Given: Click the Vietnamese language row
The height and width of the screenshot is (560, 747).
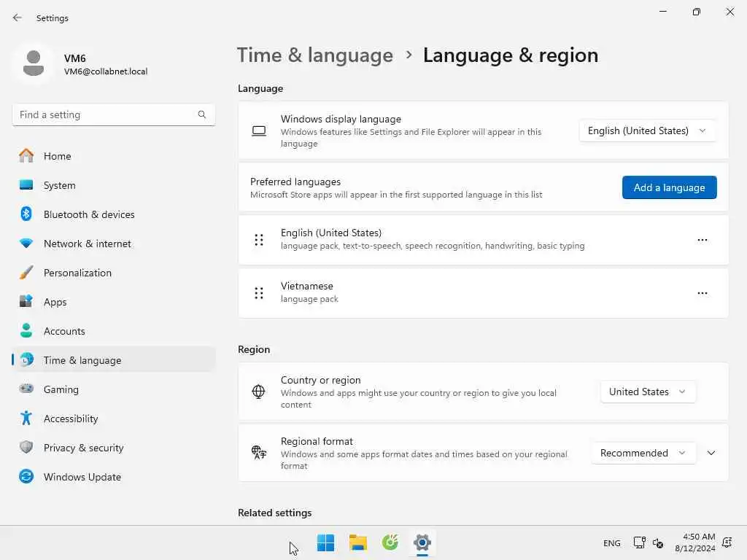Looking at the screenshot, I should coord(483,293).
